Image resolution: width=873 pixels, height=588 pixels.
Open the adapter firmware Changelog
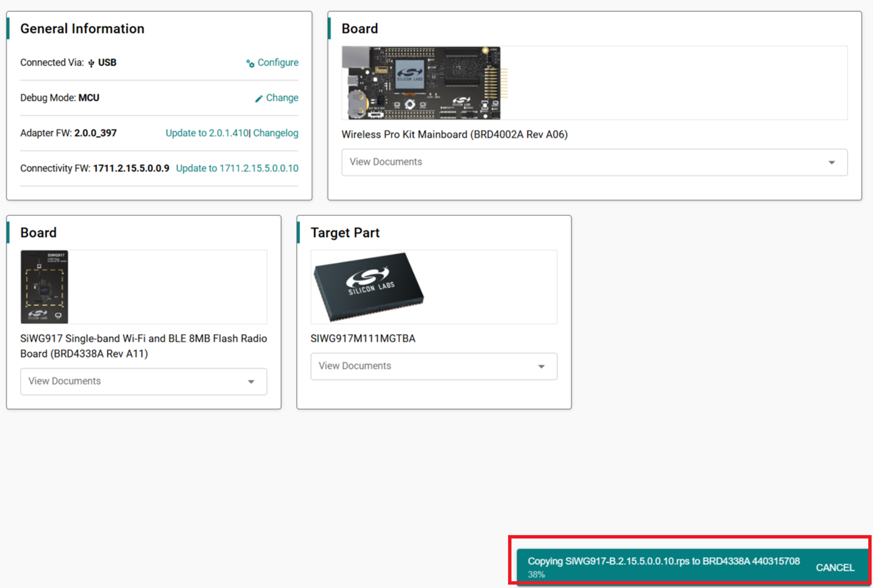coord(276,133)
